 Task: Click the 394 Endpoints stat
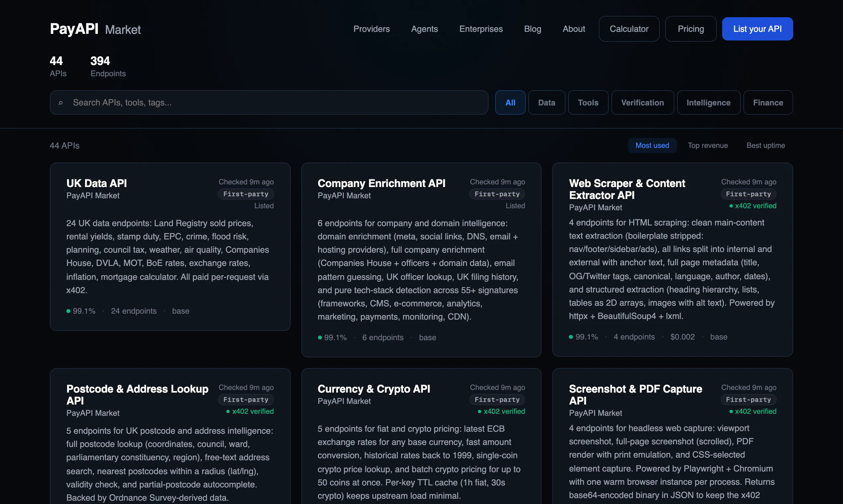(108, 66)
